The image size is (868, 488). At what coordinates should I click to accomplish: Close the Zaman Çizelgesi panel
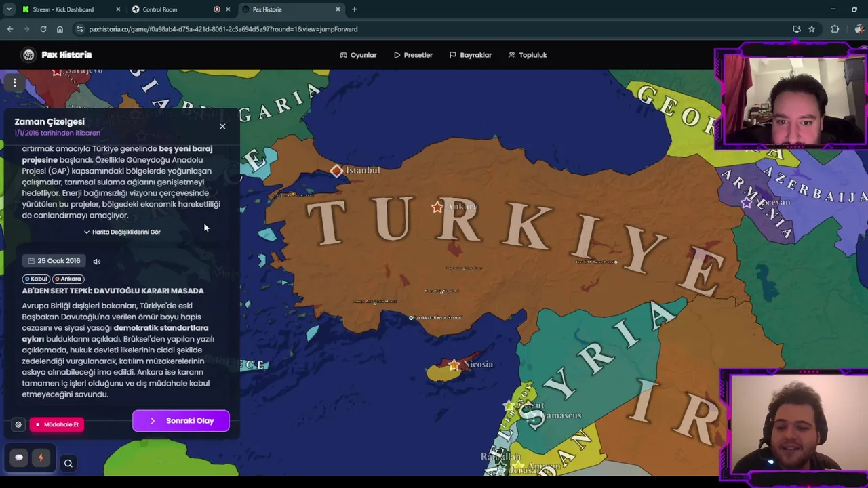(x=222, y=126)
